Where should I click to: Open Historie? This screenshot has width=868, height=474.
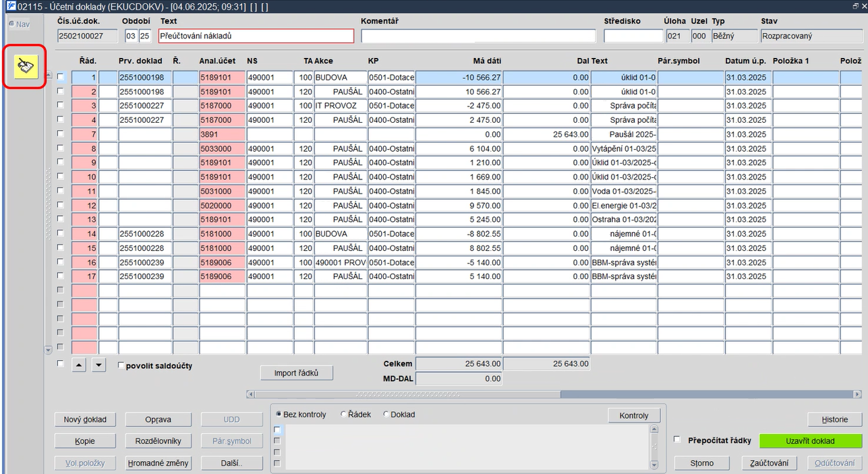tap(835, 419)
